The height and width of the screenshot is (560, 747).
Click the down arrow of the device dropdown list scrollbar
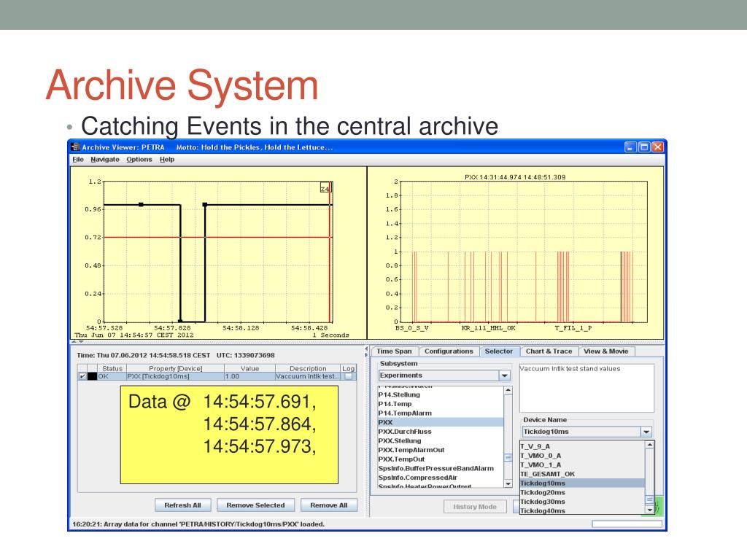point(649,510)
